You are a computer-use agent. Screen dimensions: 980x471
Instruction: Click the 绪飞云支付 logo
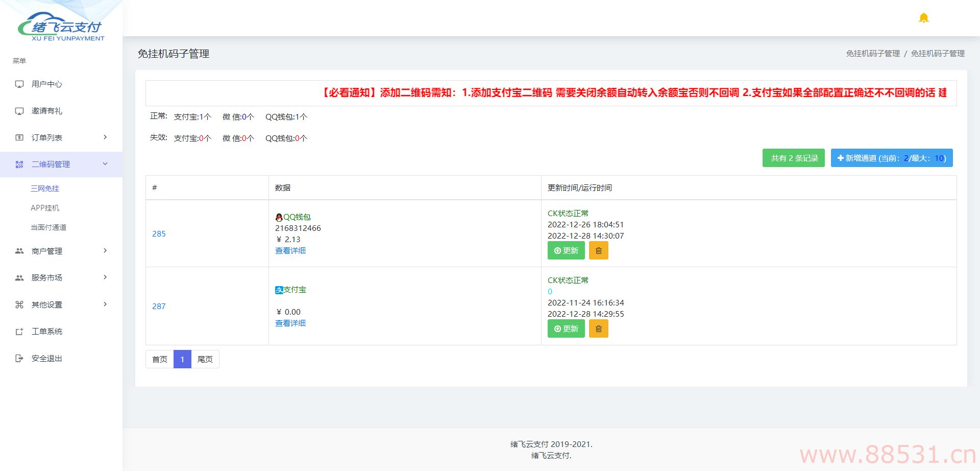point(61,27)
